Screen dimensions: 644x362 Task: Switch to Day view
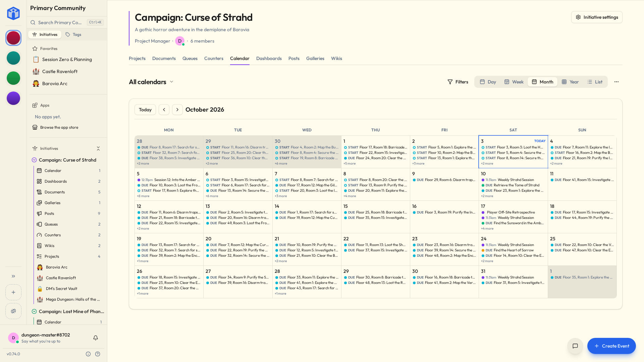click(x=488, y=82)
